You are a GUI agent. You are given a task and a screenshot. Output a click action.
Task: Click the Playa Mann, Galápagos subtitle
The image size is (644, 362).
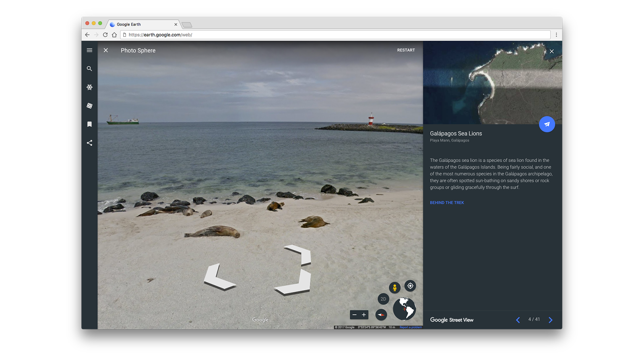[449, 140]
